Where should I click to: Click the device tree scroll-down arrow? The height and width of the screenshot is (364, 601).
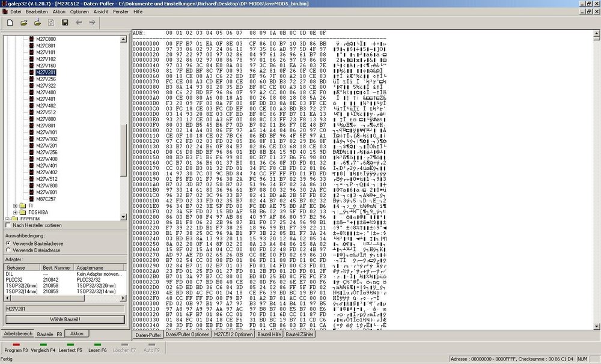tap(123, 217)
